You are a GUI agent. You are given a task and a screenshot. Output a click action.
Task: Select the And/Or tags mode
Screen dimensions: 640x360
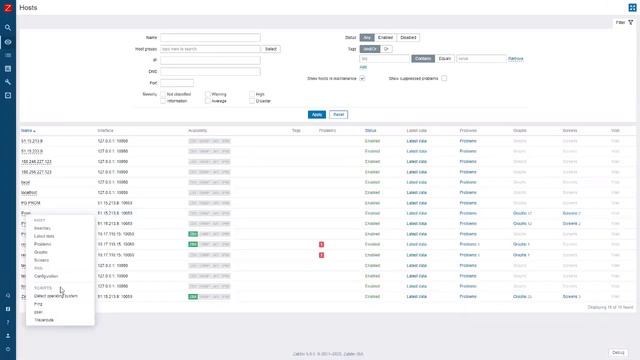pyautogui.click(x=370, y=49)
